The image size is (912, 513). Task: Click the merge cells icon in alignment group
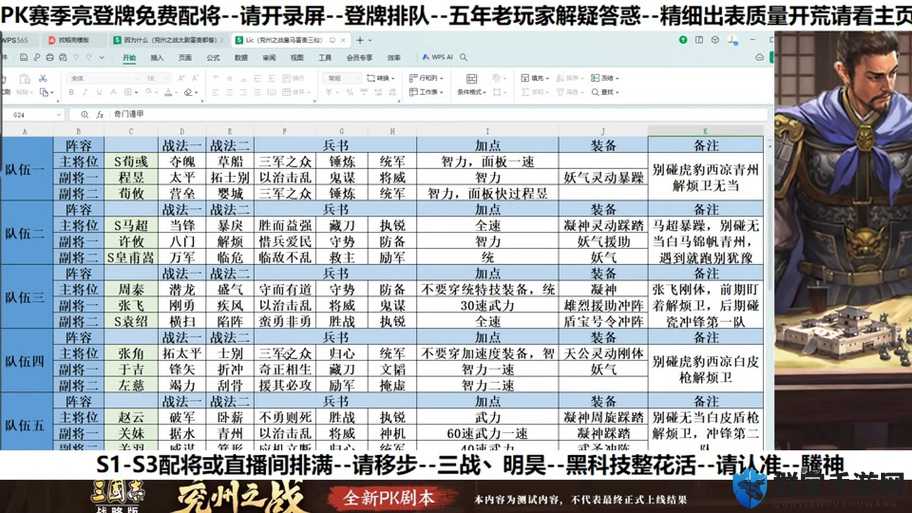[286, 92]
